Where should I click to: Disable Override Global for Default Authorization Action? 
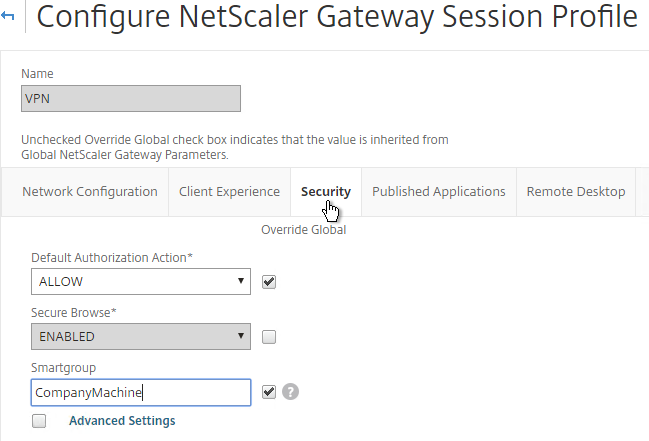click(269, 282)
